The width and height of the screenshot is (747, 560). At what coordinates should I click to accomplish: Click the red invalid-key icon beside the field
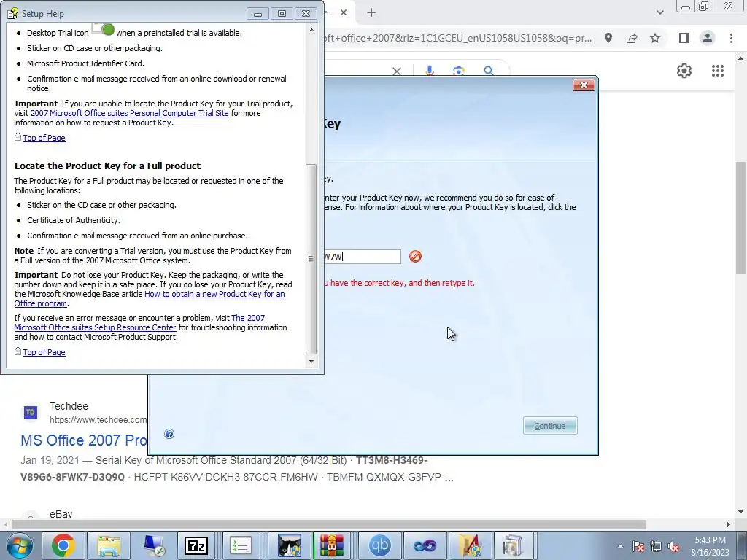click(415, 256)
